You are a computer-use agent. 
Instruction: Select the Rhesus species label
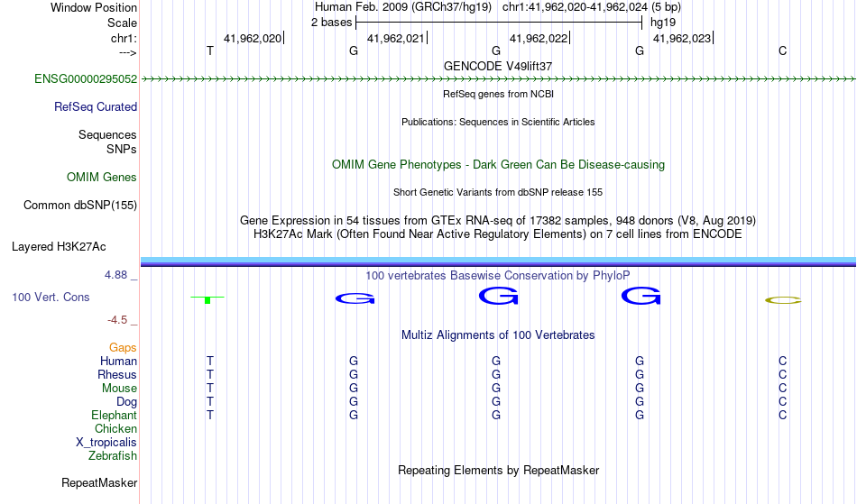117,374
